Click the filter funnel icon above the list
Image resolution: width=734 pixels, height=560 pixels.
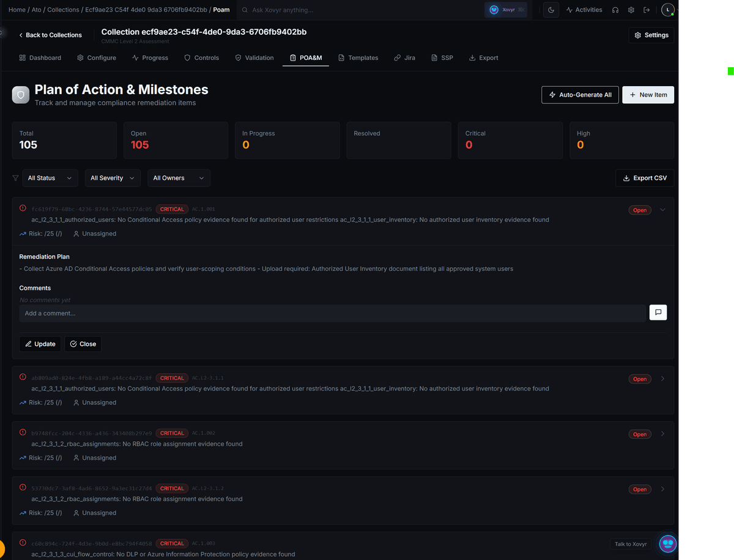[15, 178]
